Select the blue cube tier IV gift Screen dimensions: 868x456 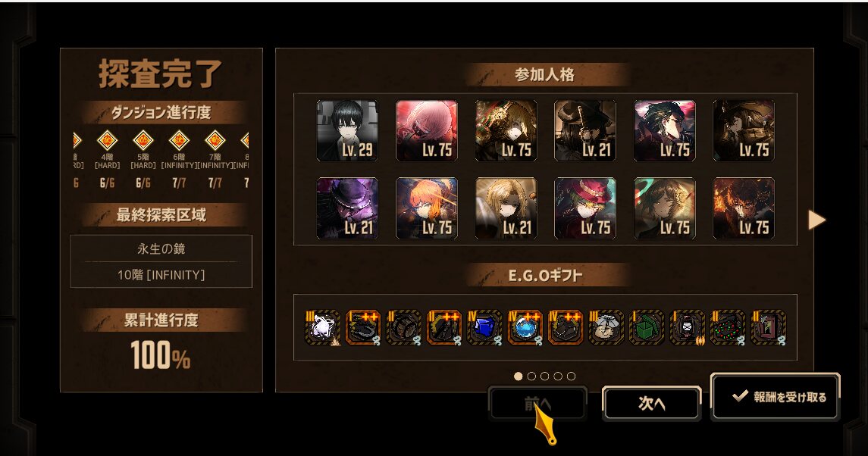[x=484, y=328]
